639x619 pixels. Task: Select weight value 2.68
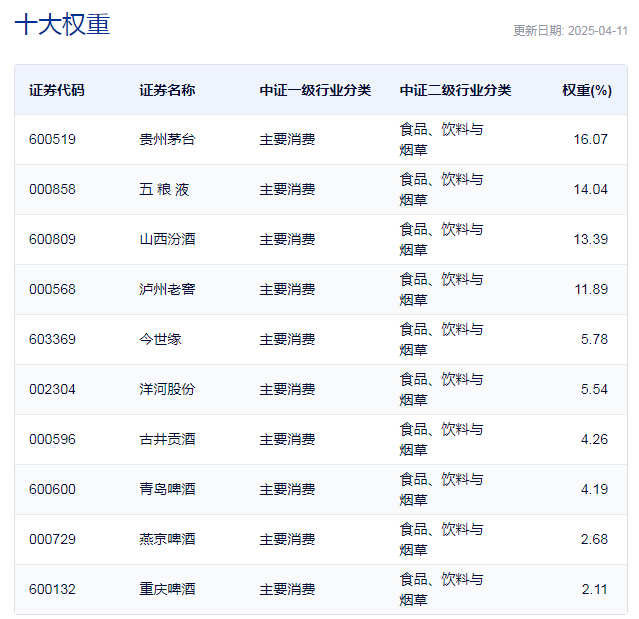point(594,540)
